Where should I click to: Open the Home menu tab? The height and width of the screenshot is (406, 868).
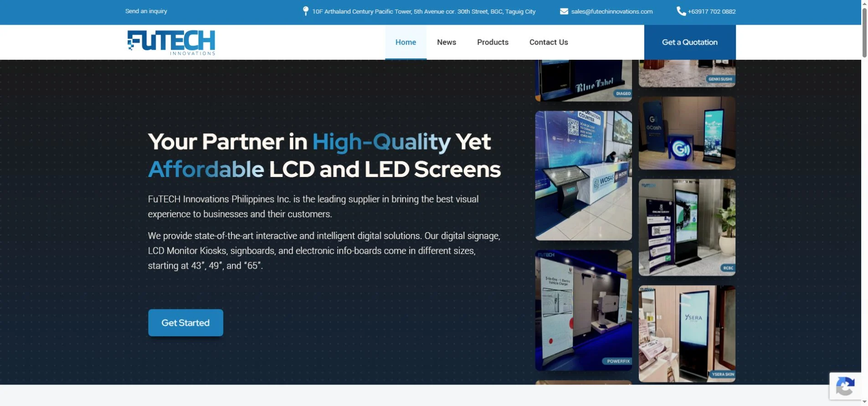click(406, 42)
